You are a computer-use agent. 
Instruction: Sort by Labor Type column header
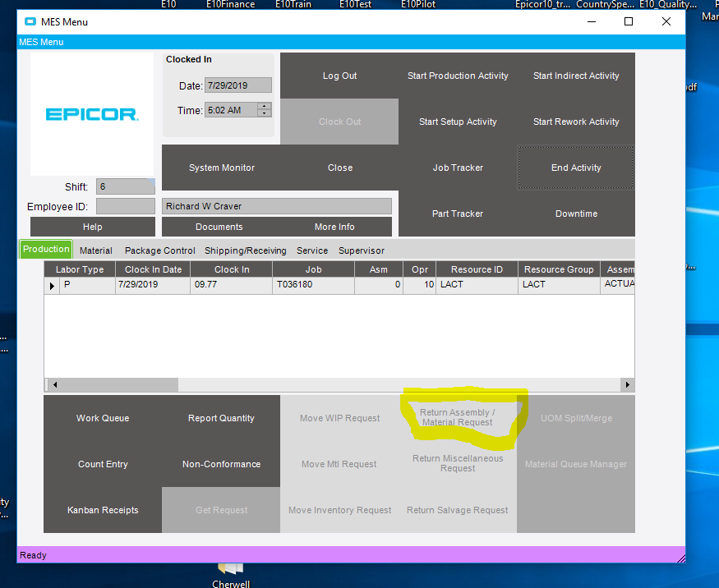(x=80, y=269)
